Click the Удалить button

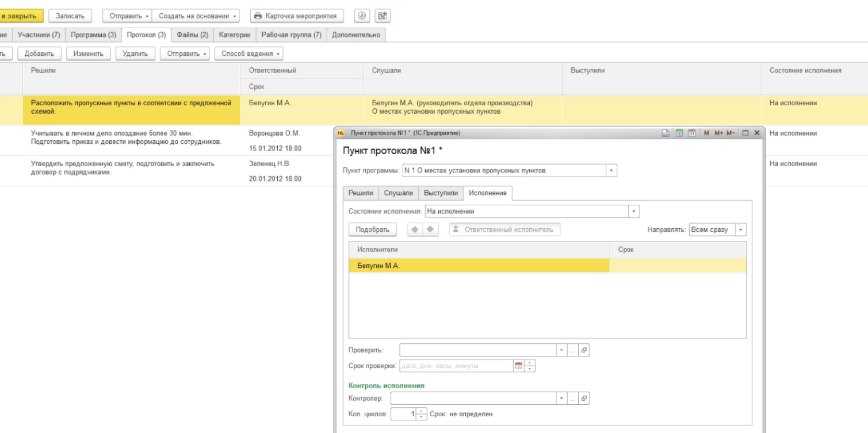(135, 53)
